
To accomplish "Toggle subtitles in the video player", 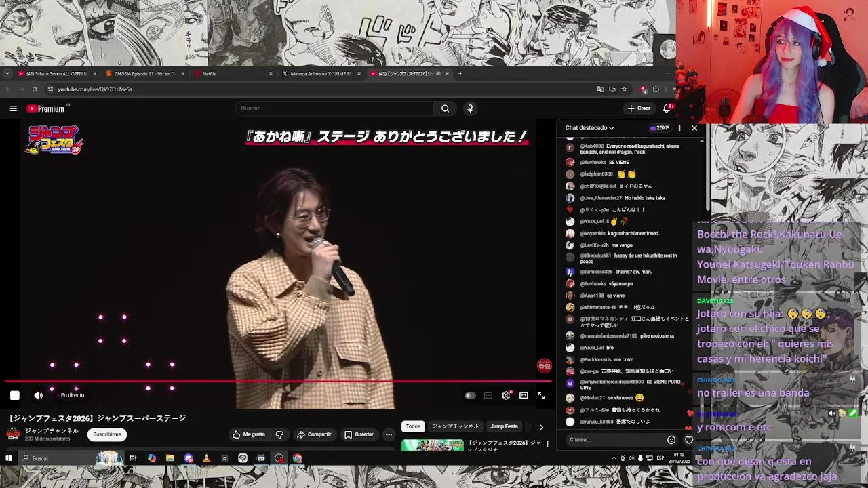I will click(488, 395).
